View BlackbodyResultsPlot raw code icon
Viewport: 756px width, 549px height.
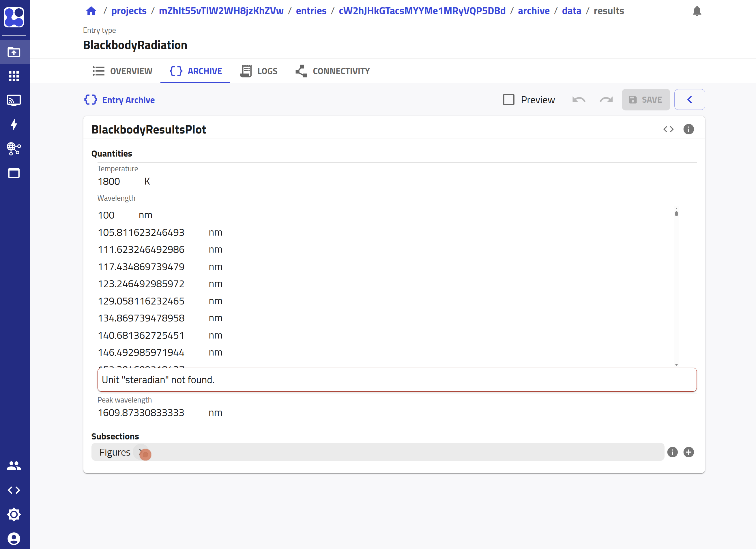pyautogui.click(x=668, y=129)
